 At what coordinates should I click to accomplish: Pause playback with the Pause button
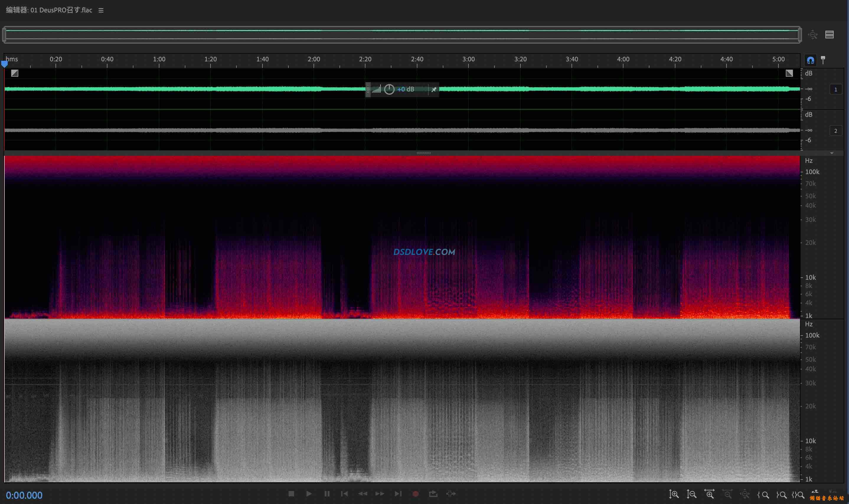[x=327, y=493]
